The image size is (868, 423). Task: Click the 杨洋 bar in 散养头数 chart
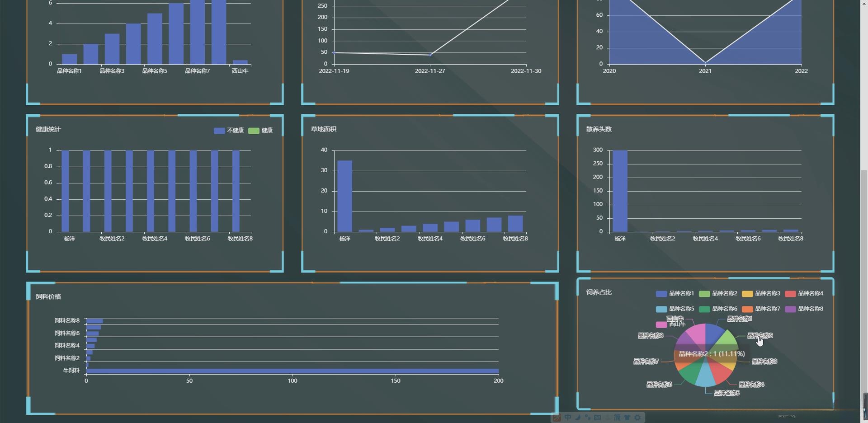pyautogui.click(x=620, y=191)
